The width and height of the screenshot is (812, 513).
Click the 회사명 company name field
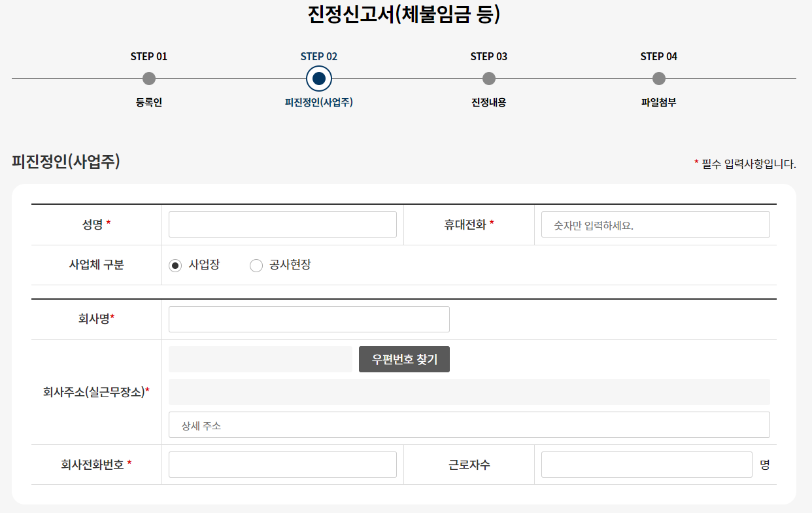309,319
